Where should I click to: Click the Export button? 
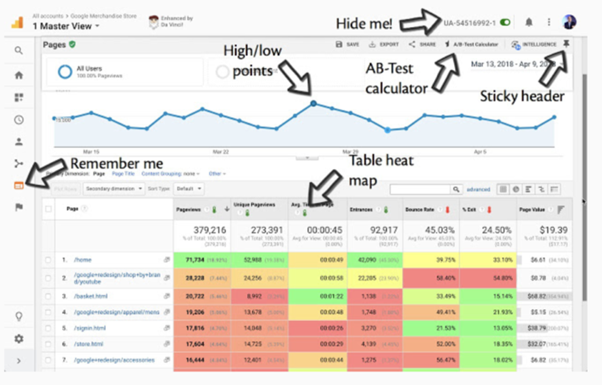(384, 45)
